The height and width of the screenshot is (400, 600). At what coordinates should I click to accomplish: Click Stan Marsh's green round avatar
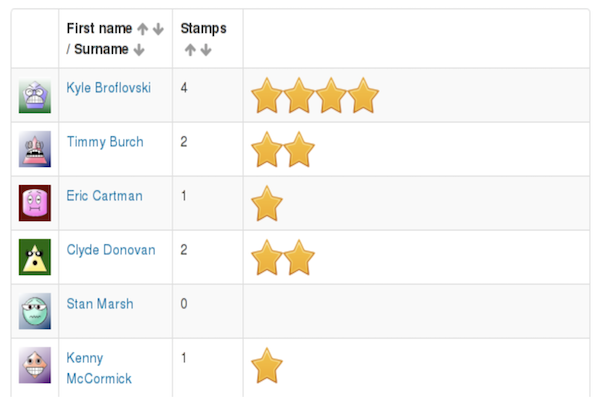35,311
